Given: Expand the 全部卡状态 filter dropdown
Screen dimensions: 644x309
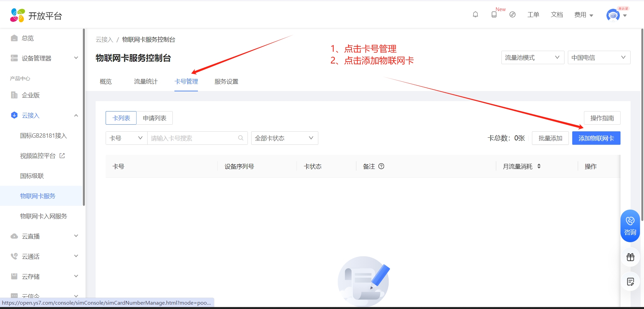Looking at the screenshot, I should click(284, 138).
